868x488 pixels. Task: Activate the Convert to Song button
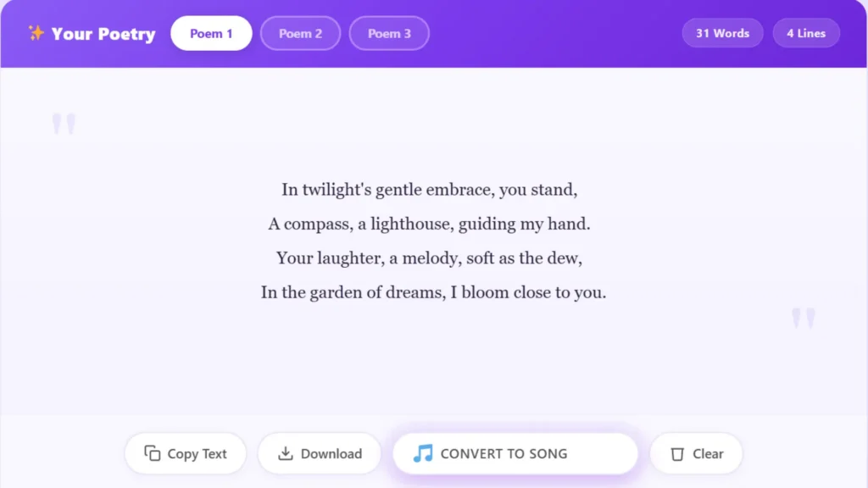(x=515, y=453)
